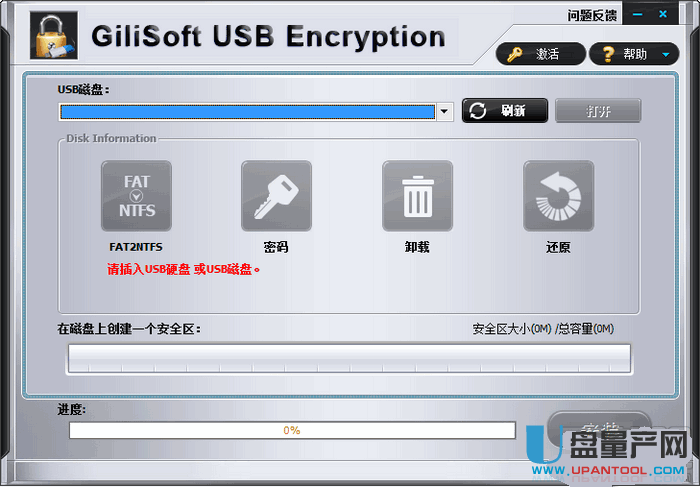
Task: Click the padlock application logo
Action: pyautogui.click(x=54, y=35)
